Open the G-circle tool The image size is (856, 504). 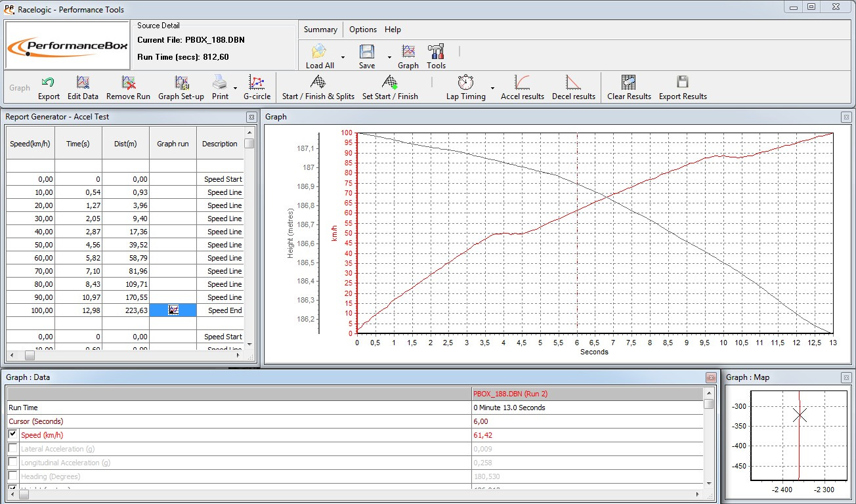click(x=257, y=83)
